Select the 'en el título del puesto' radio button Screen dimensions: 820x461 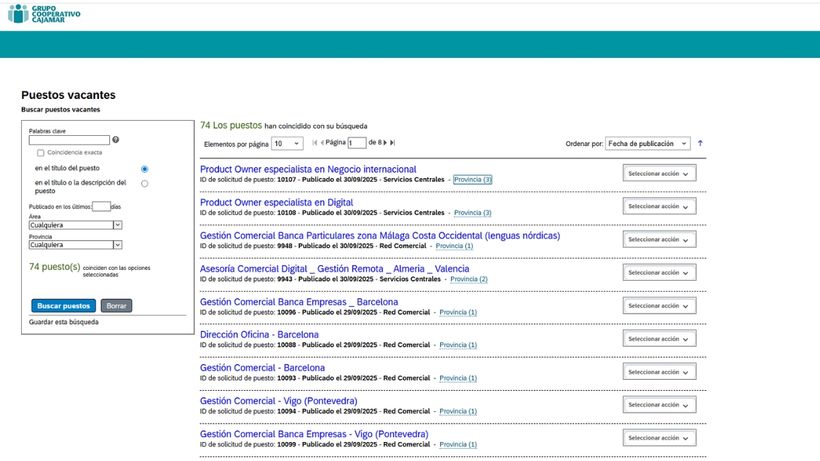coord(145,169)
